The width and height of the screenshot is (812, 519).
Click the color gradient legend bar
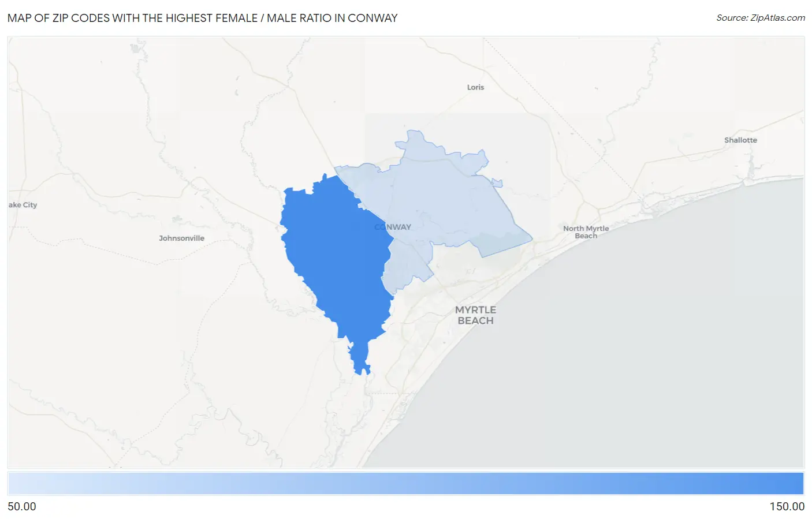[x=405, y=484]
